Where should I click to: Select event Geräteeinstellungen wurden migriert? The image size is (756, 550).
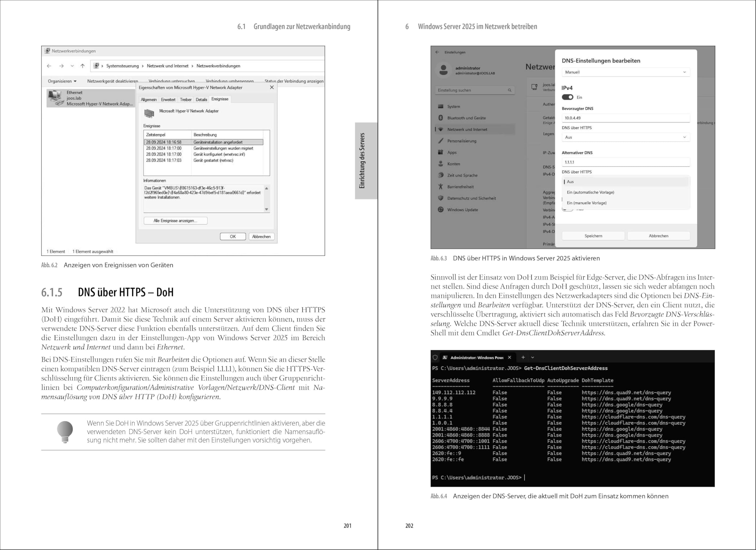tap(204, 148)
